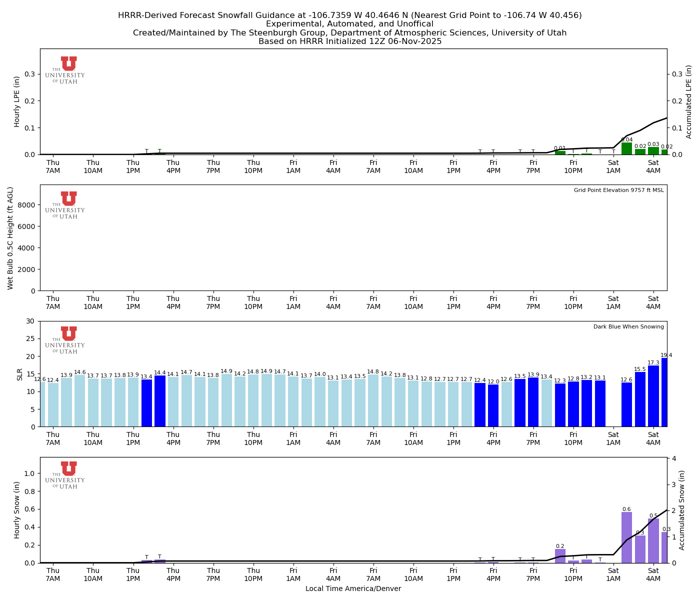Click the Utah logo in Hourly Snow panel

point(65,475)
